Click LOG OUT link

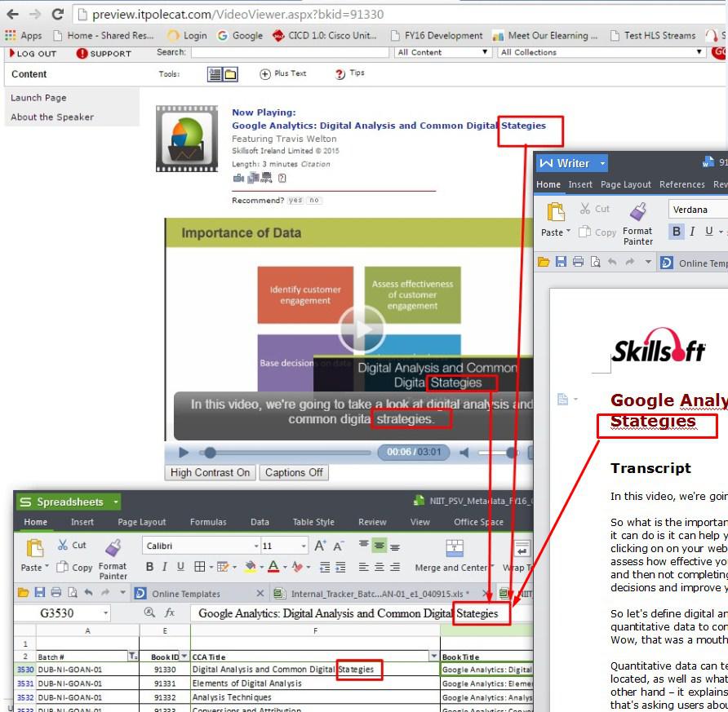(33, 53)
